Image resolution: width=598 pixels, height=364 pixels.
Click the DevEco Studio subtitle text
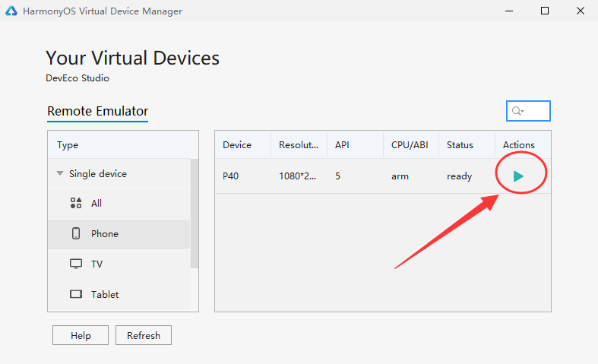pyautogui.click(x=78, y=78)
